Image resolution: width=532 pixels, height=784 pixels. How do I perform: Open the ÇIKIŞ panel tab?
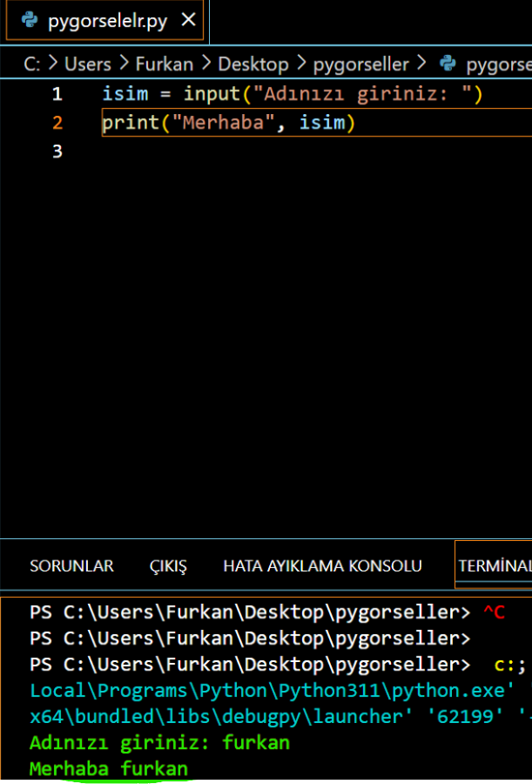coord(168,566)
